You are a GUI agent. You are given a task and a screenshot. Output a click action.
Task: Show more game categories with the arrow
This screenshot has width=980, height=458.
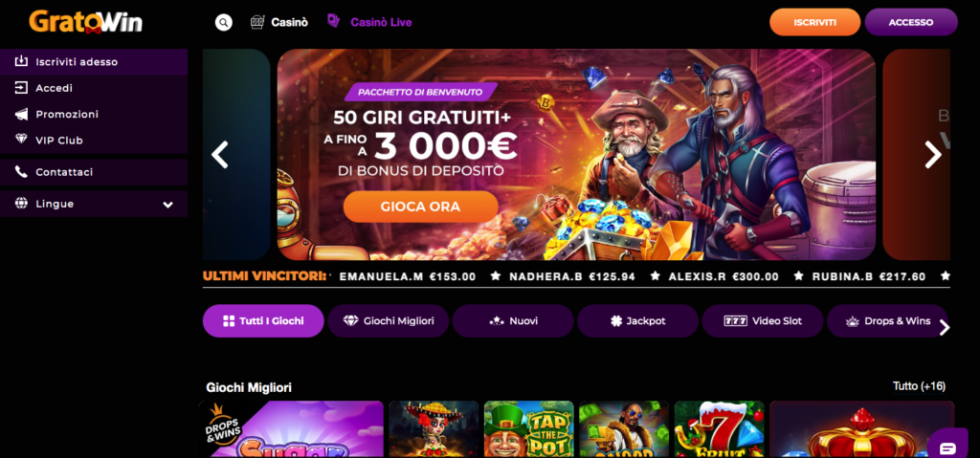point(945,328)
